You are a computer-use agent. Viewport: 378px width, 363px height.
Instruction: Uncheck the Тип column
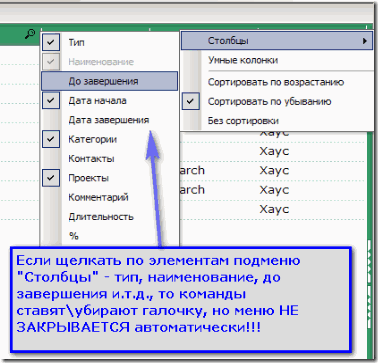tap(109, 42)
